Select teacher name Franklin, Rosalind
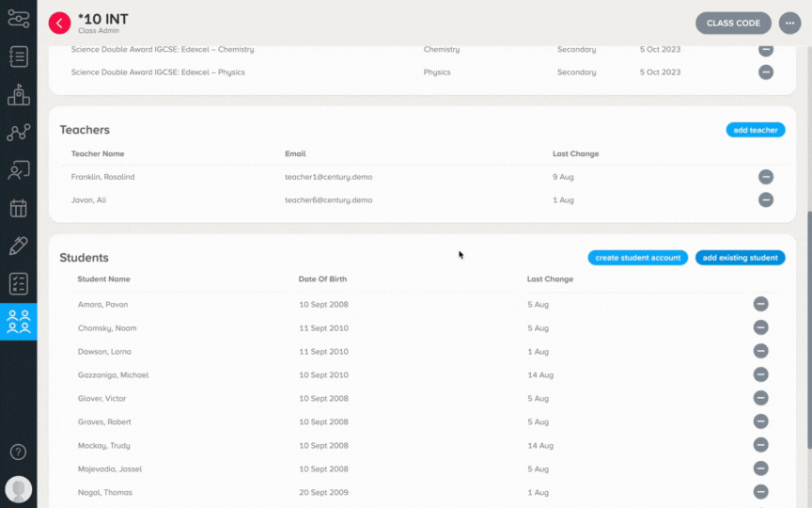 click(102, 177)
